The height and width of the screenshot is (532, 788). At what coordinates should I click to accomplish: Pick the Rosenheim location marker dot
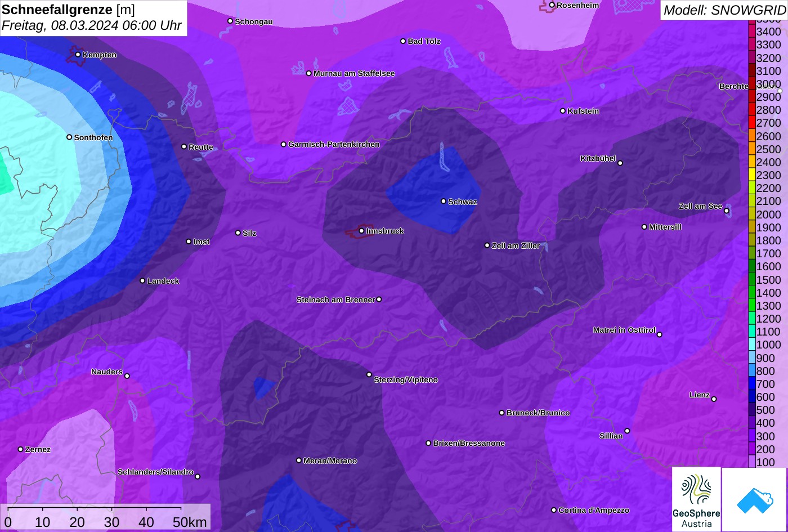552,5
